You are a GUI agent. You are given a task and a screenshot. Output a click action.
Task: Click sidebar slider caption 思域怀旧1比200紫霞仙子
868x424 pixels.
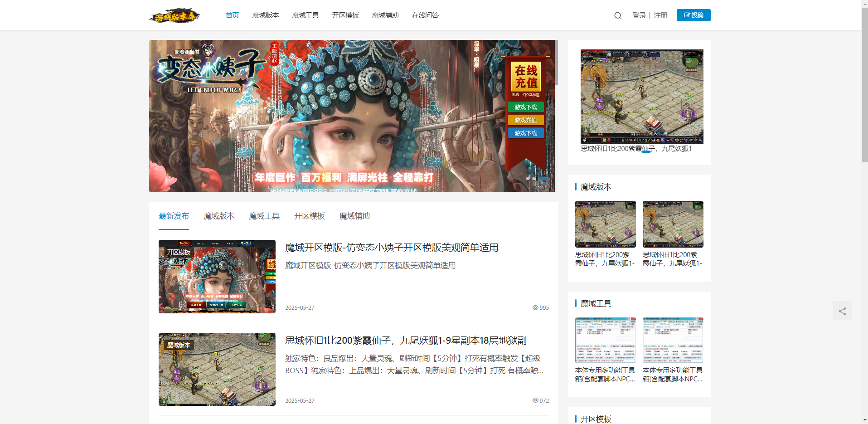pyautogui.click(x=637, y=149)
